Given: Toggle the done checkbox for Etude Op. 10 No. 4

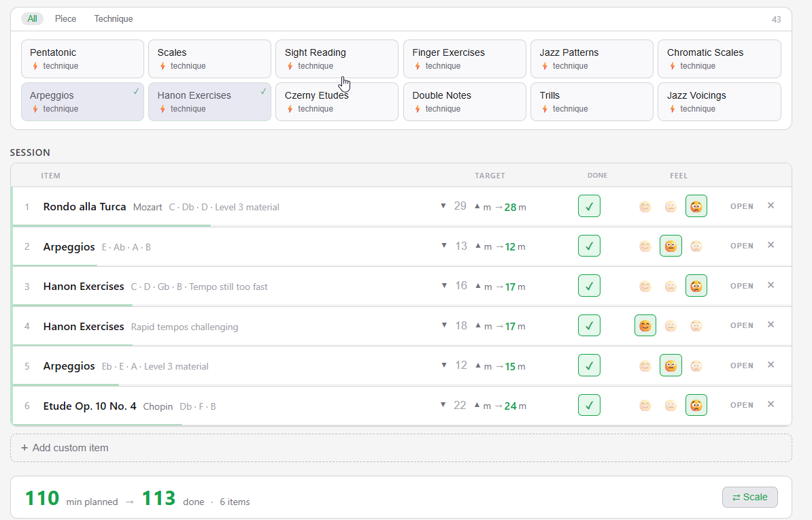Looking at the screenshot, I should (x=589, y=406).
